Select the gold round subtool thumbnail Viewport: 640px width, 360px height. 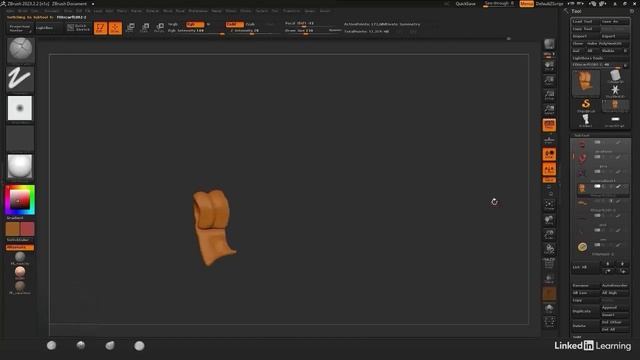582,247
